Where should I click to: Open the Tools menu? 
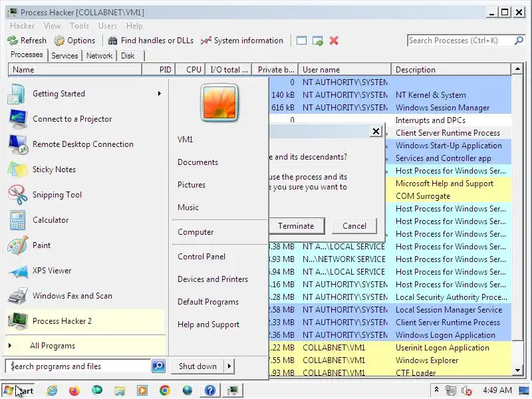pos(79,26)
